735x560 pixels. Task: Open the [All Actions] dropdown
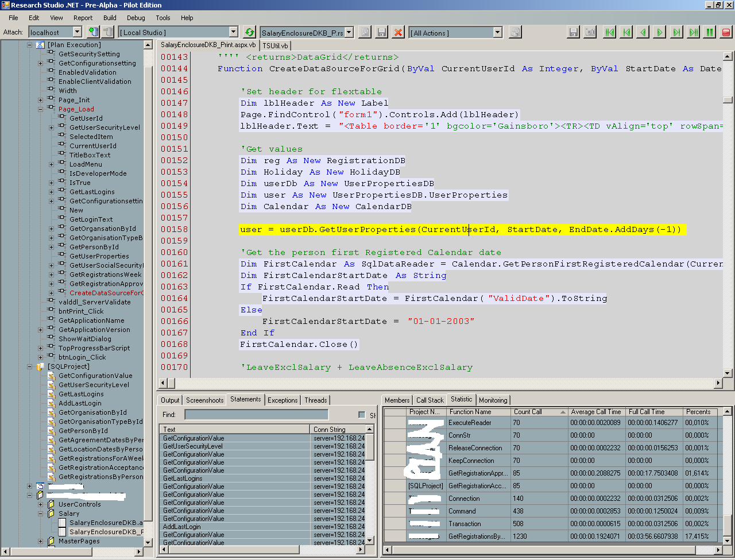tap(497, 33)
